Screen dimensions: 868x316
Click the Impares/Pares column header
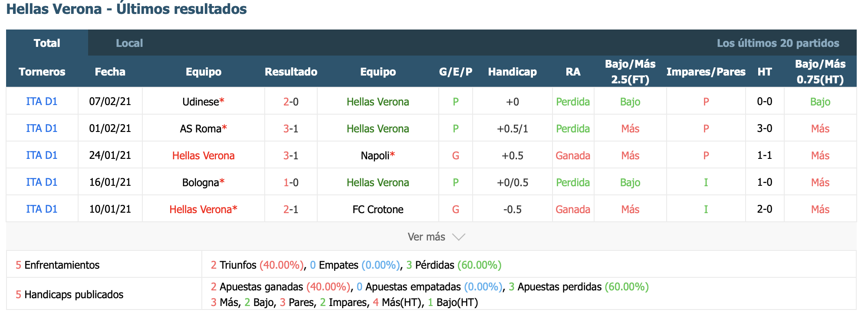point(706,72)
